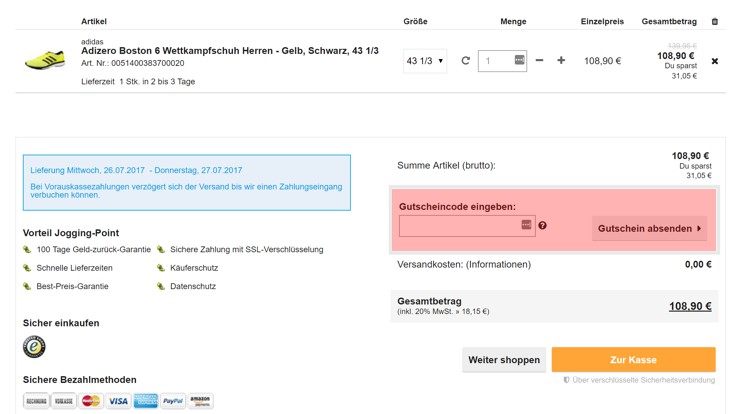Open Versandkosten (Informationen) link
This screenshot has width=740, height=414.
click(x=464, y=264)
